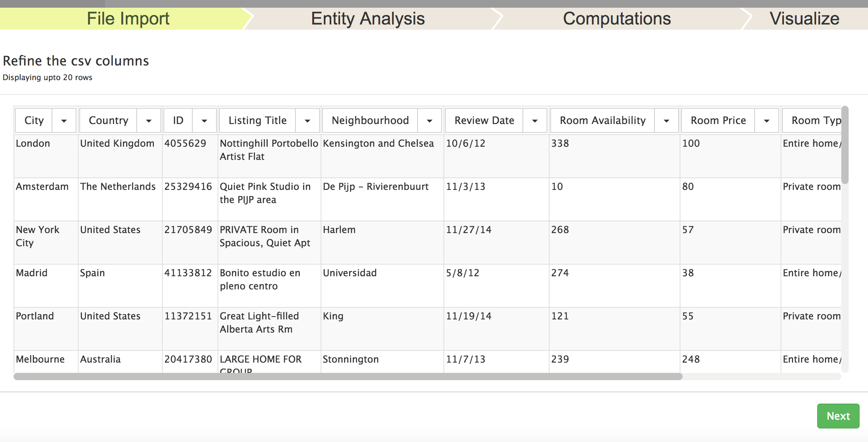This screenshot has width=868, height=442.
Task: Expand the Room Price column dropdown
Action: click(767, 120)
